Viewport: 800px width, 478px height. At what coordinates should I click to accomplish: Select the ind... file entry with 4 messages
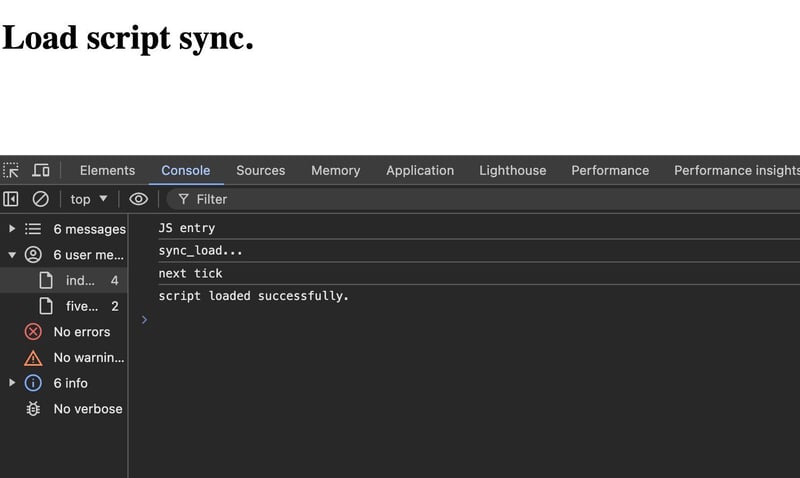[64, 280]
